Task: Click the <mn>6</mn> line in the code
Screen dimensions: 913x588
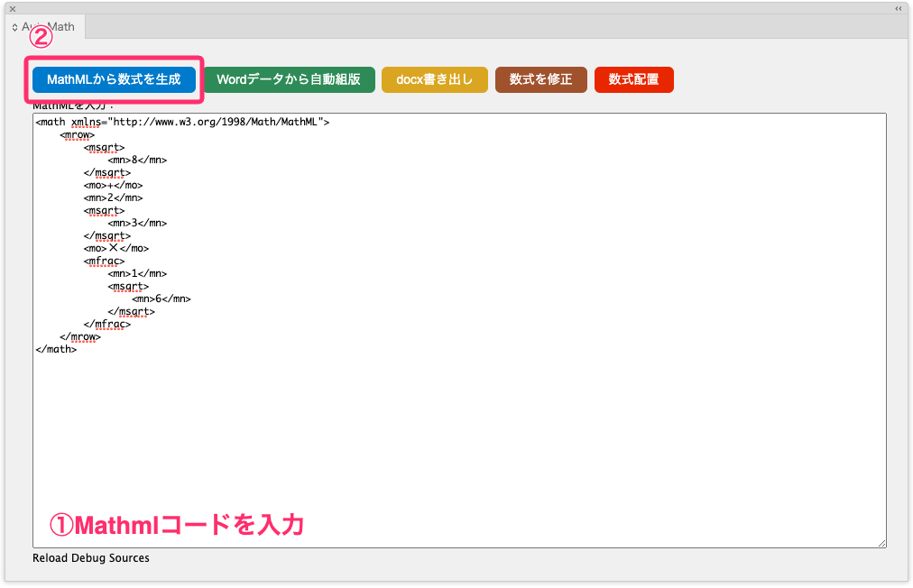Action: (x=161, y=299)
